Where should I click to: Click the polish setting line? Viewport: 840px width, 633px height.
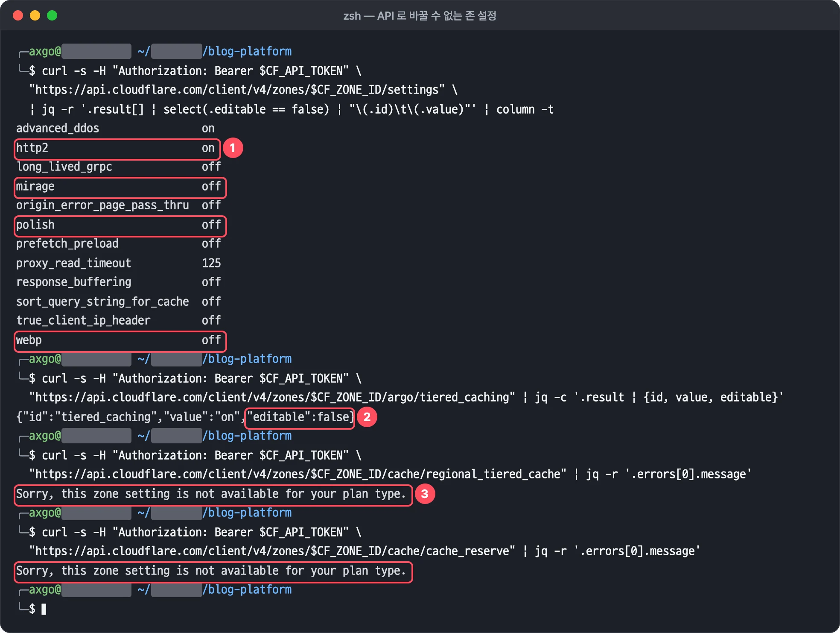click(x=120, y=226)
